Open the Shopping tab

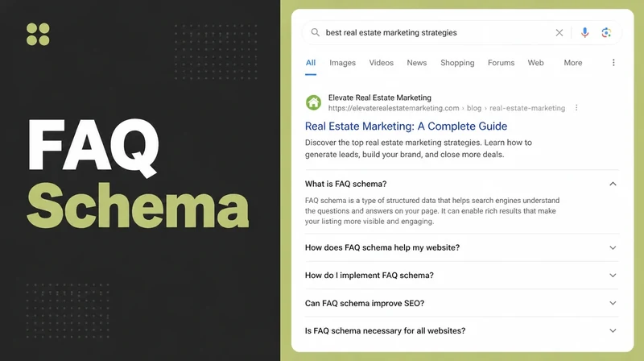click(457, 63)
